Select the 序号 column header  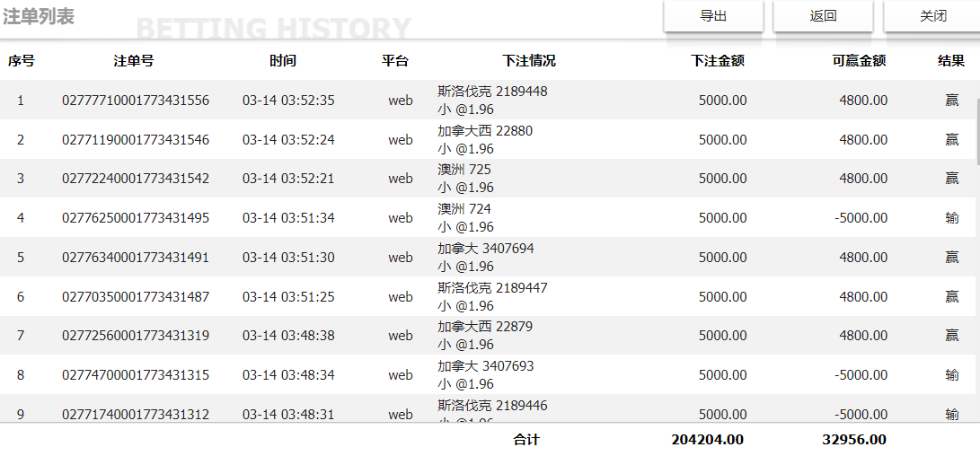pos(22,61)
